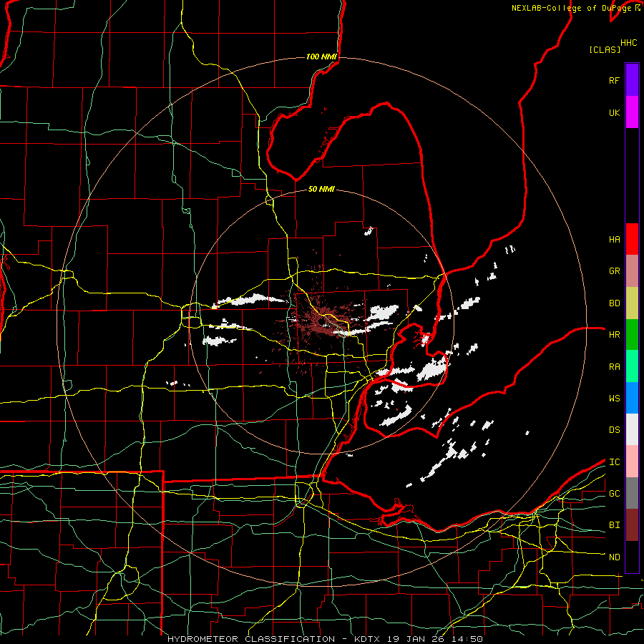This screenshot has width=644, height=644.
Task: Click the WS blue legend swatch
Action: [632, 398]
